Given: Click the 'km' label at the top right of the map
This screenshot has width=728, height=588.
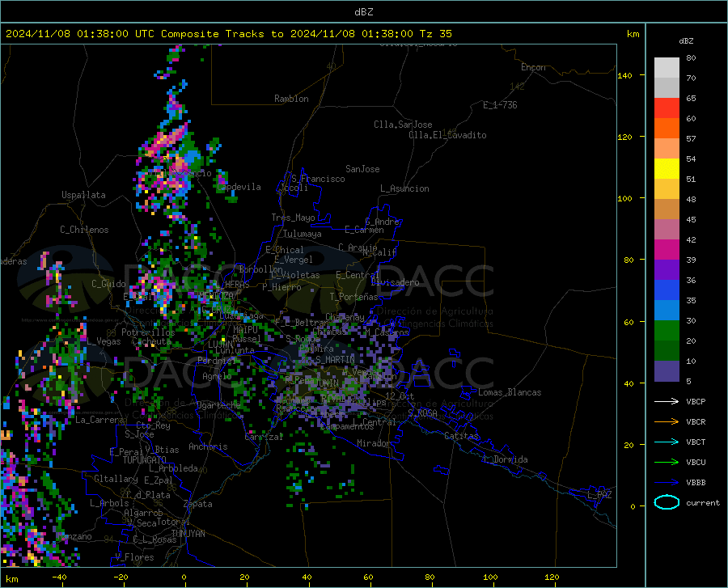Looking at the screenshot, I should [x=633, y=34].
